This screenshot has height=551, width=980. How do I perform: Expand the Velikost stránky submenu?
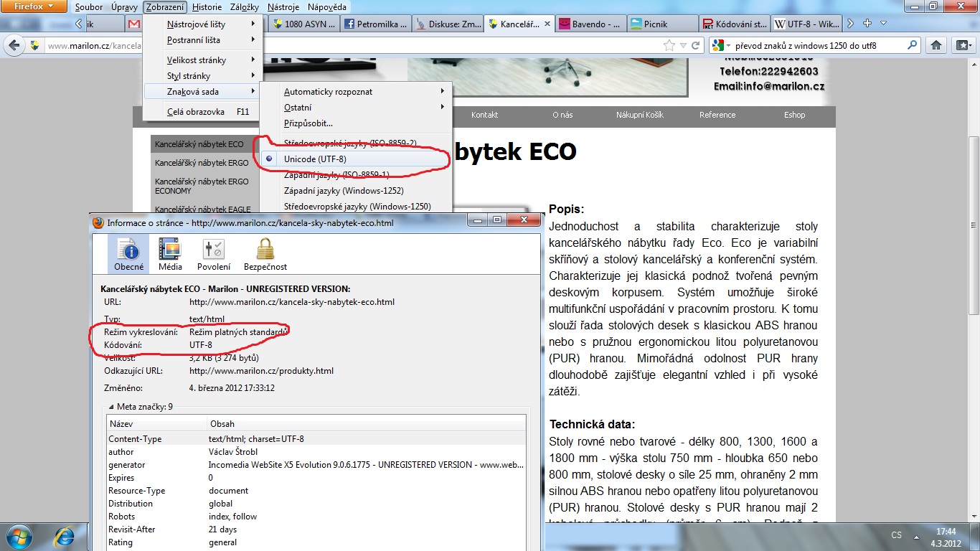tap(202, 60)
